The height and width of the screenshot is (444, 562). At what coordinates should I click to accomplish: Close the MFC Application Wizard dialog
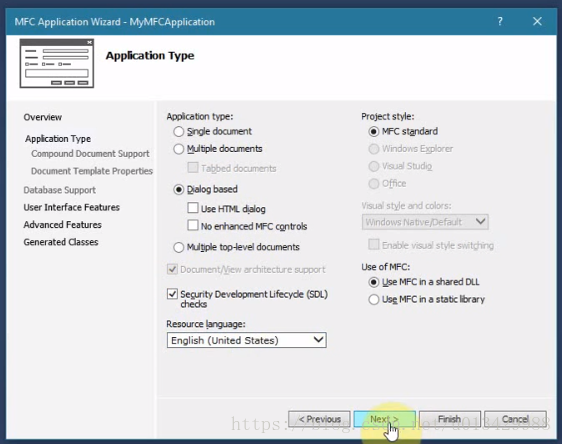point(537,22)
